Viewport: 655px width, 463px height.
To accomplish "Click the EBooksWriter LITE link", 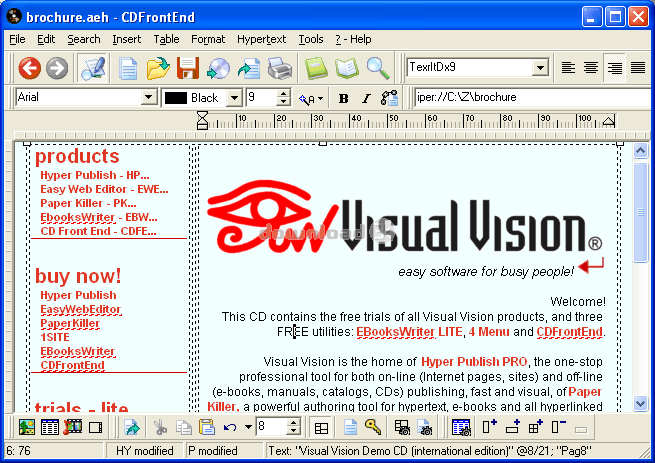I will (x=408, y=331).
